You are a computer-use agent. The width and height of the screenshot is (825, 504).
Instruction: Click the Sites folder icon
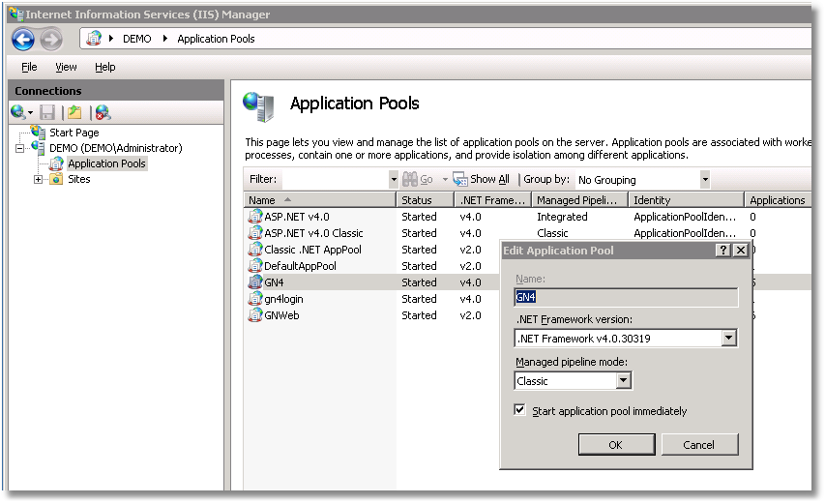coord(56,179)
